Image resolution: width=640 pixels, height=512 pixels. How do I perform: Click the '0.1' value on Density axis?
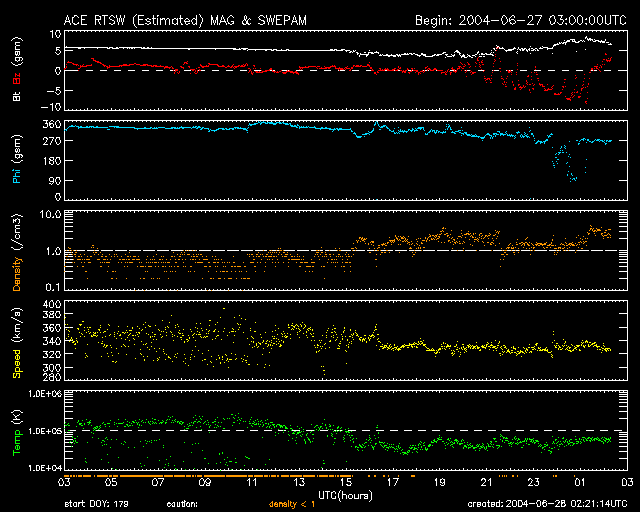[x=53, y=287]
